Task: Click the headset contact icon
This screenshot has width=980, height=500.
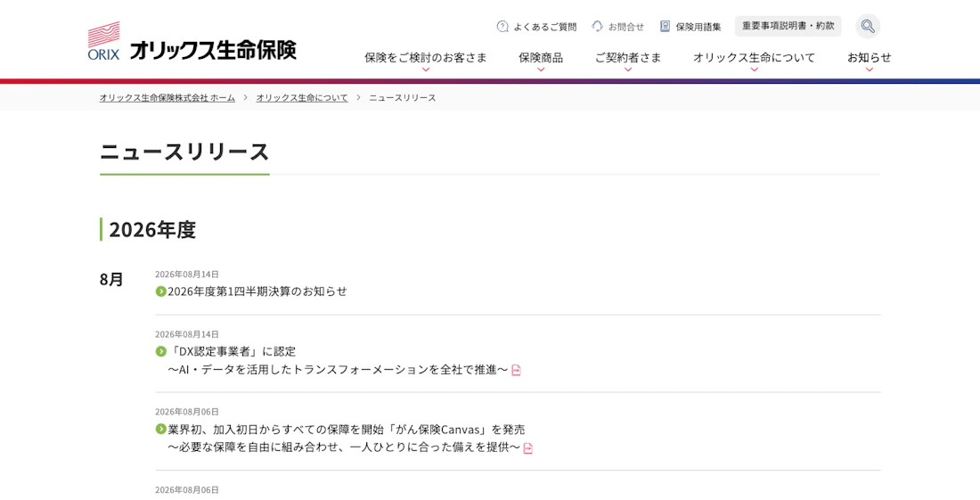Action: (x=598, y=26)
